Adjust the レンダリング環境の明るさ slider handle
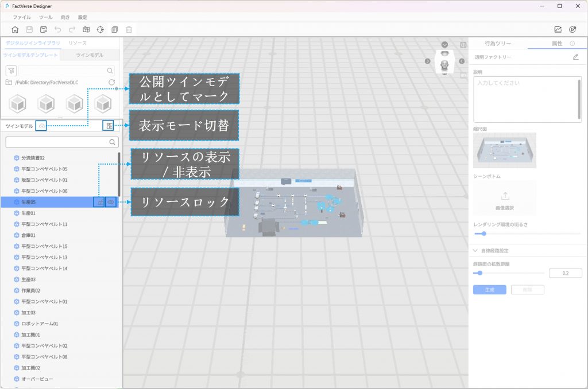The image size is (588, 389). click(x=483, y=234)
